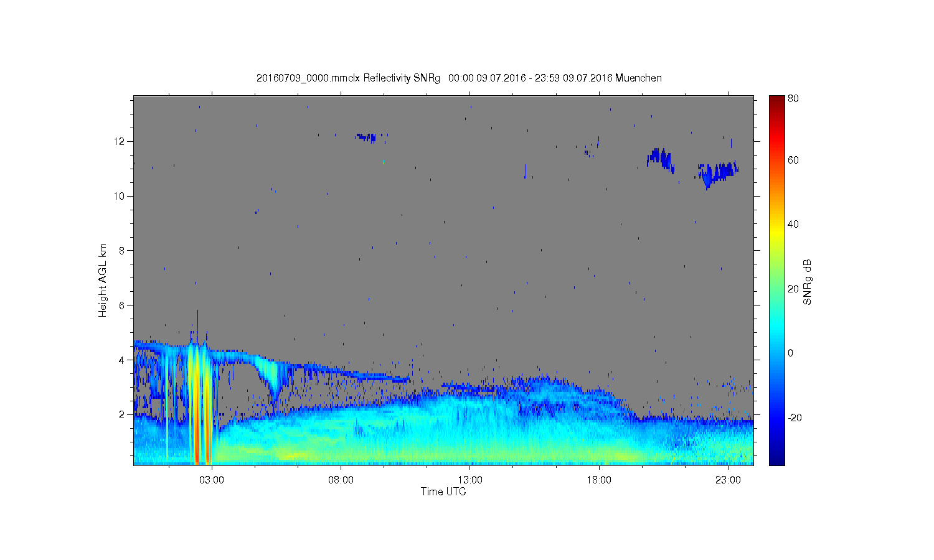
Task: Click the "Time UTC" x-axis label
Action: [443, 492]
